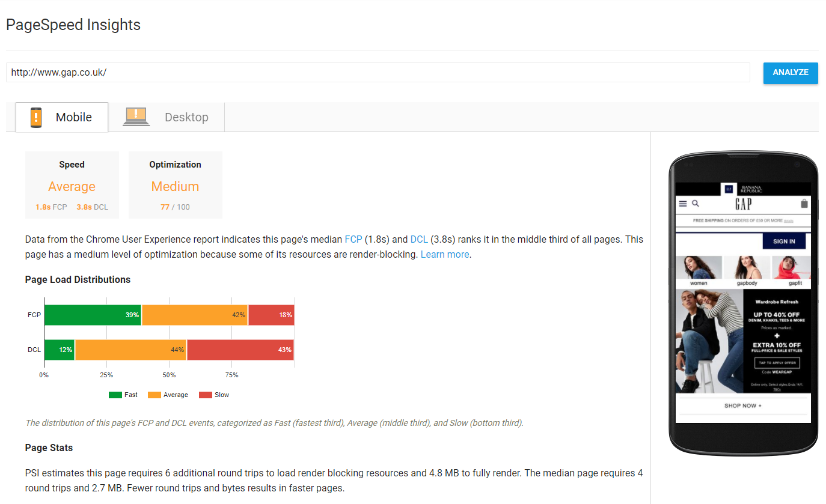Click the Banana Republic logo in the preview
Screen dimensions: 826x504
[751, 189]
